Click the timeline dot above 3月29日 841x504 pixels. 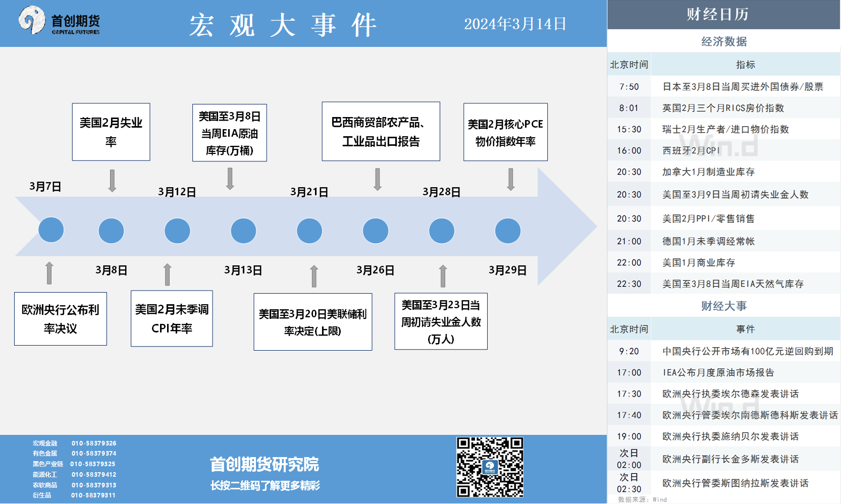pos(508,231)
